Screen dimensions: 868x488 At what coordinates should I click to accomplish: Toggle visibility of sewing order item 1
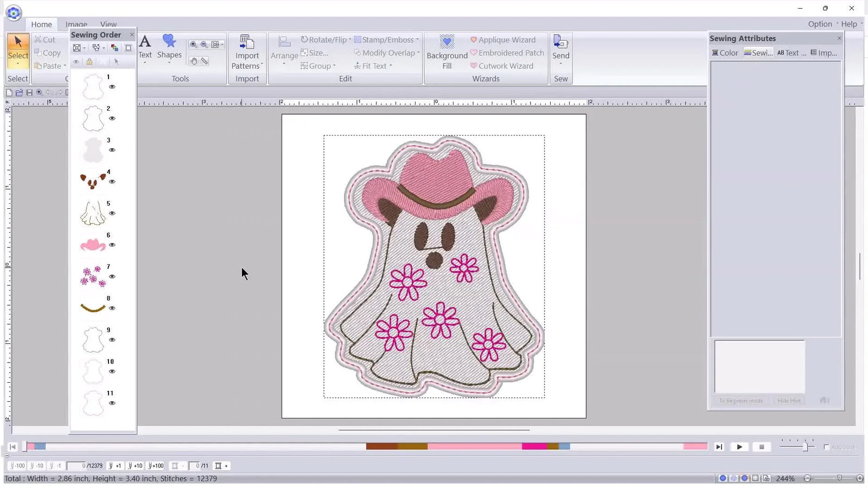point(112,87)
